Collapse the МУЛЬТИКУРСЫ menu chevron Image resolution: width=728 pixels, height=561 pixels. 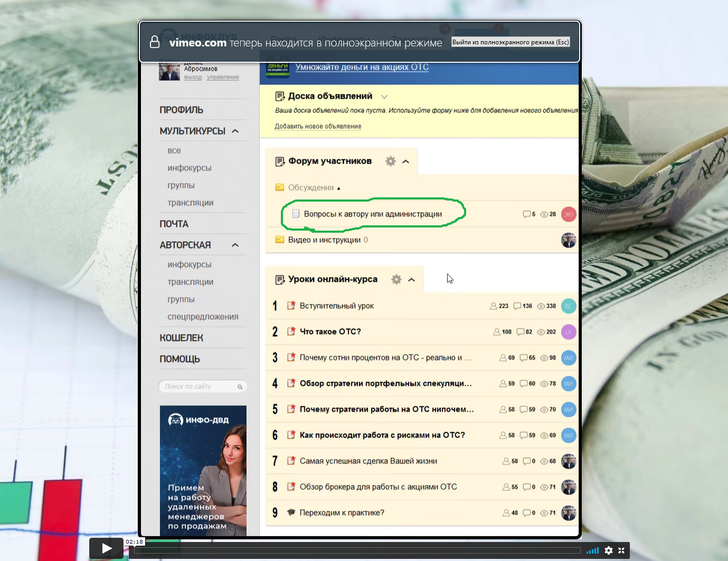tap(235, 131)
